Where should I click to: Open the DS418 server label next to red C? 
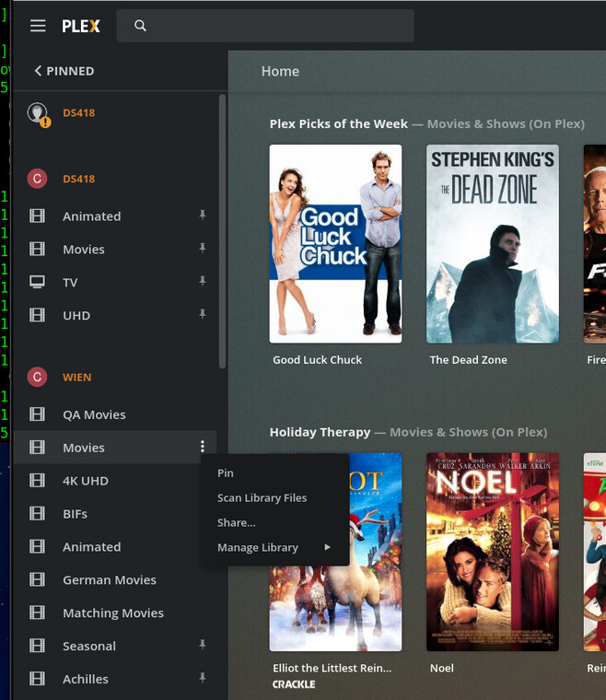coord(78,179)
